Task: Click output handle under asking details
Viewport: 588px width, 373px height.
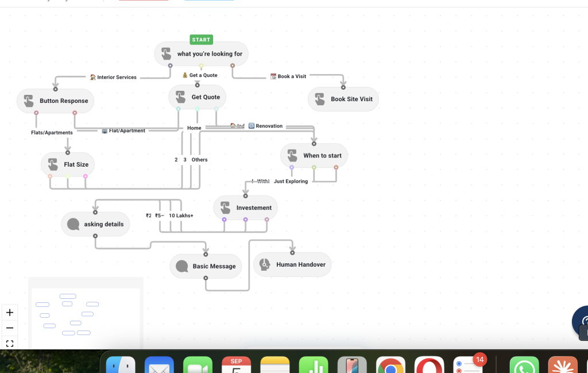Action: click(x=95, y=236)
